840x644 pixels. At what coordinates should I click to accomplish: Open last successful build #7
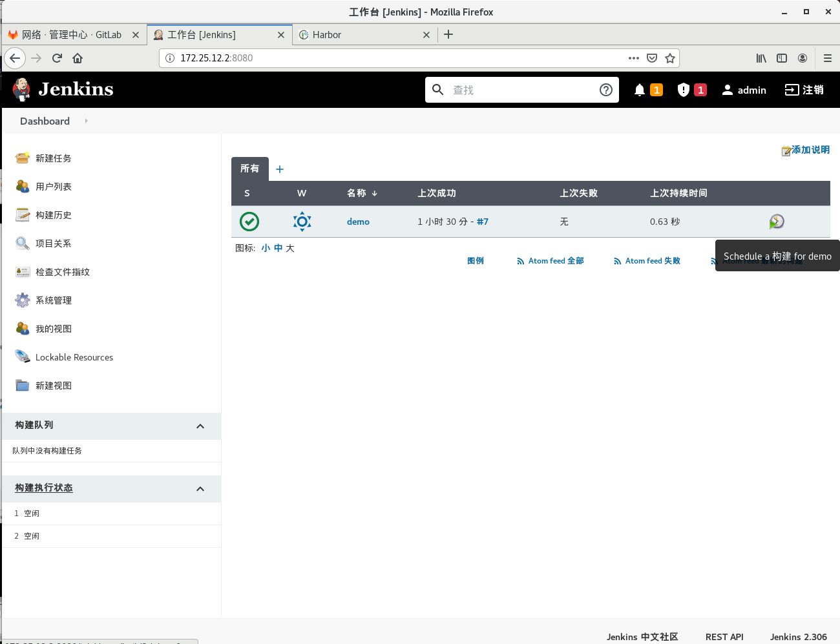[483, 222]
